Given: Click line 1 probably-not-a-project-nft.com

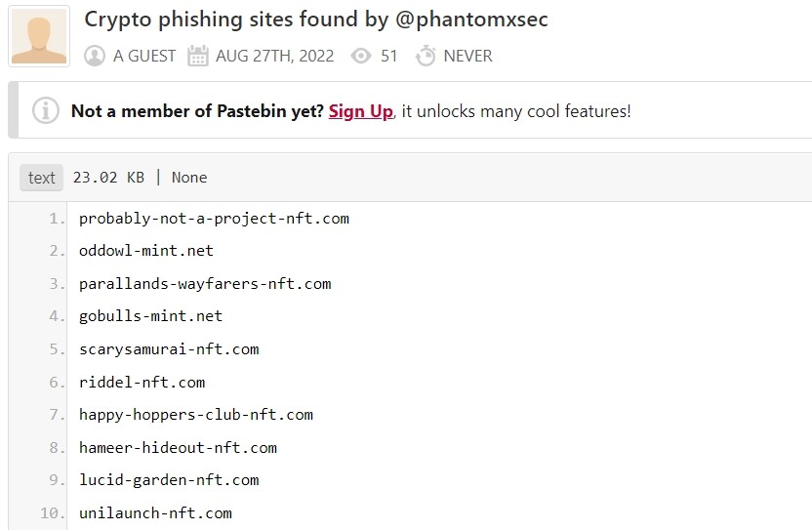Looking at the screenshot, I should [x=214, y=219].
